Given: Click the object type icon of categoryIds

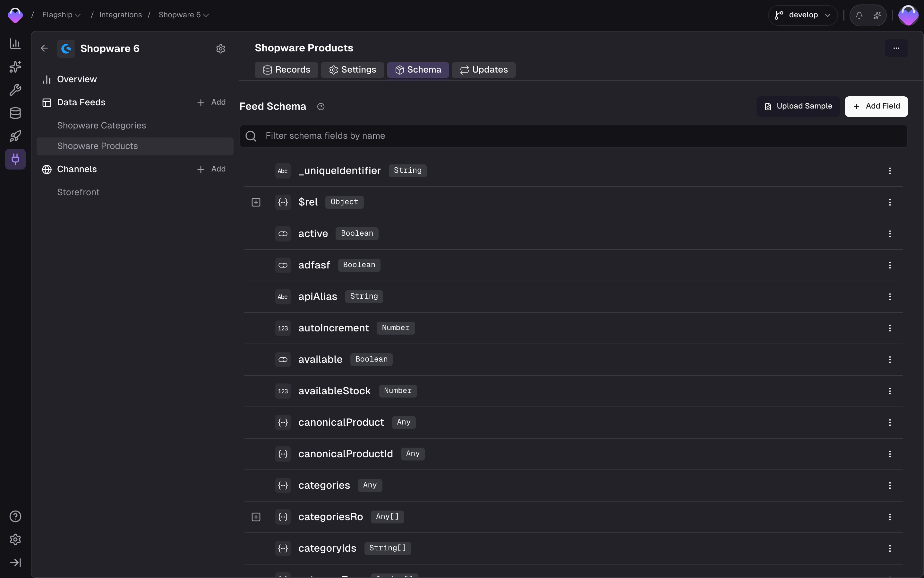Looking at the screenshot, I should click(283, 548).
